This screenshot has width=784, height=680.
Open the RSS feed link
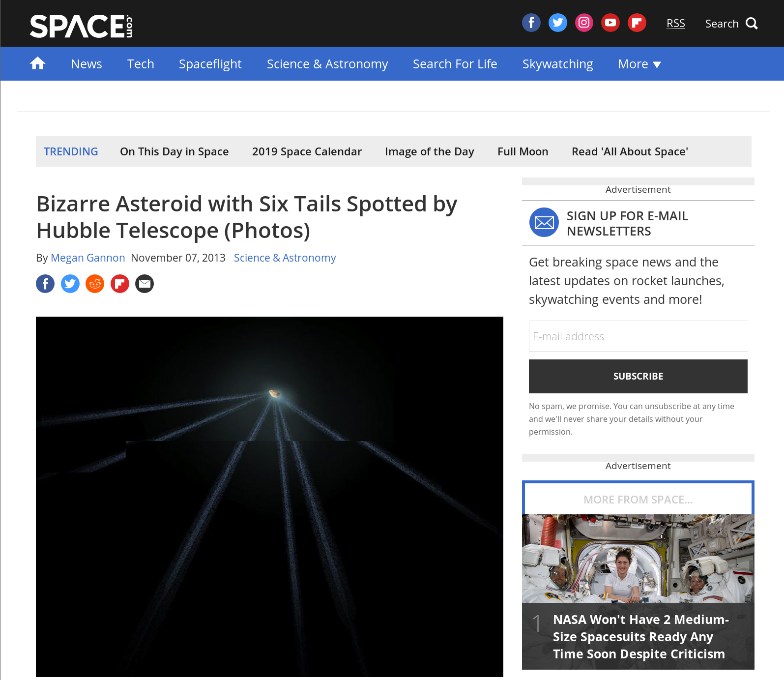[675, 23]
